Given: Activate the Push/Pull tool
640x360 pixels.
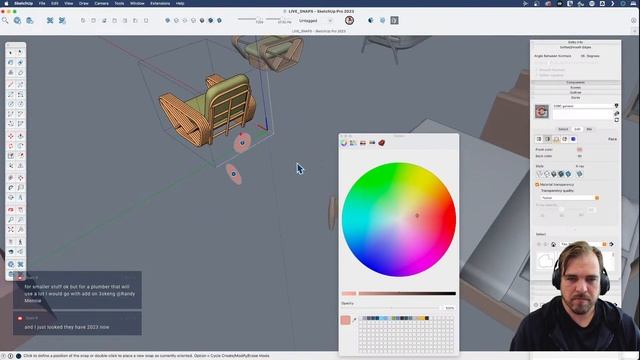Looking at the screenshot, I should (20, 136).
